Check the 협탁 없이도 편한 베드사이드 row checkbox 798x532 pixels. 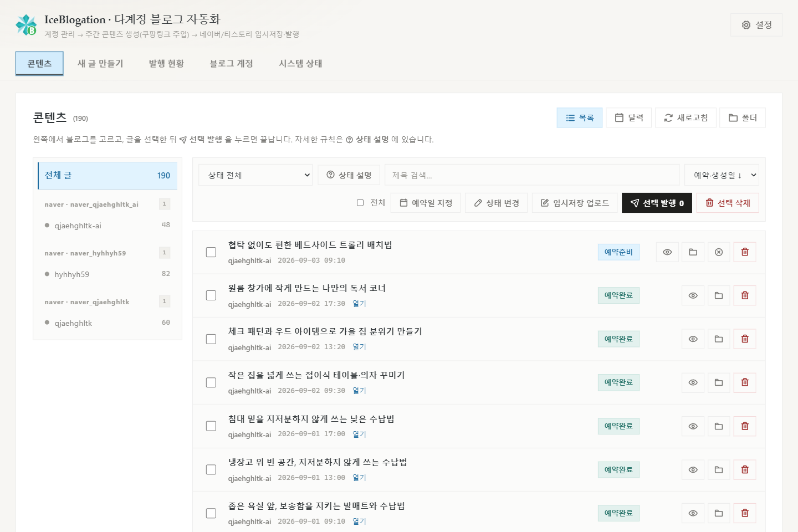click(211, 252)
